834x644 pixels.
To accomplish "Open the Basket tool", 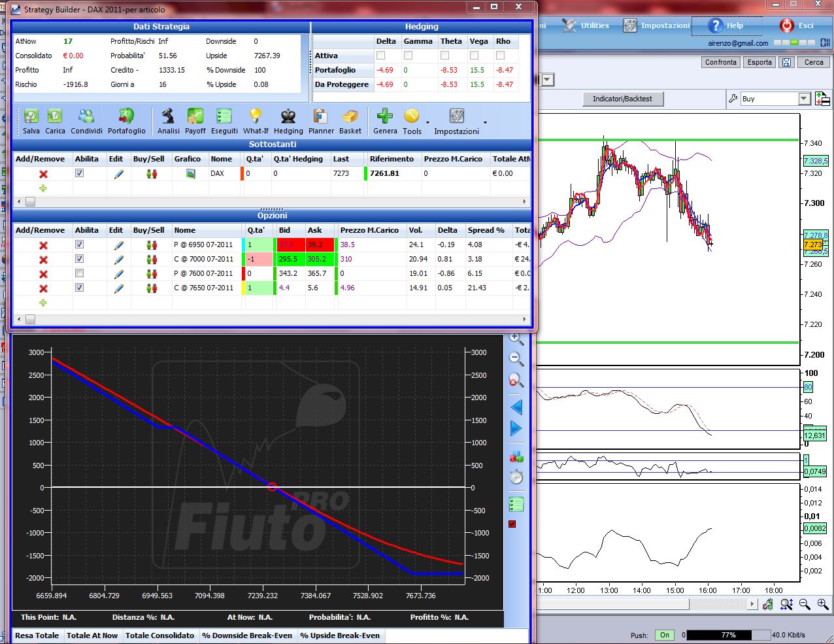I will tap(350, 116).
